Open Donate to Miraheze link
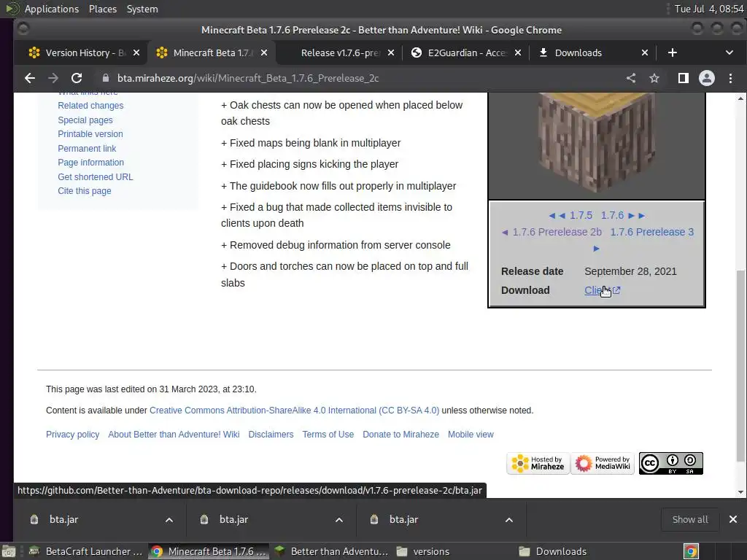The image size is (747, 560). coord(400,435)
